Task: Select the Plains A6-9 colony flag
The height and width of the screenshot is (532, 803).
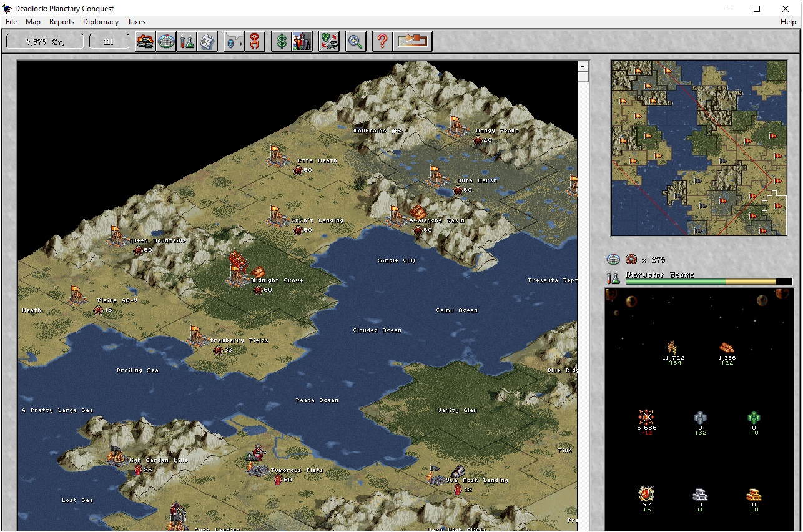Action: (76, 296)
